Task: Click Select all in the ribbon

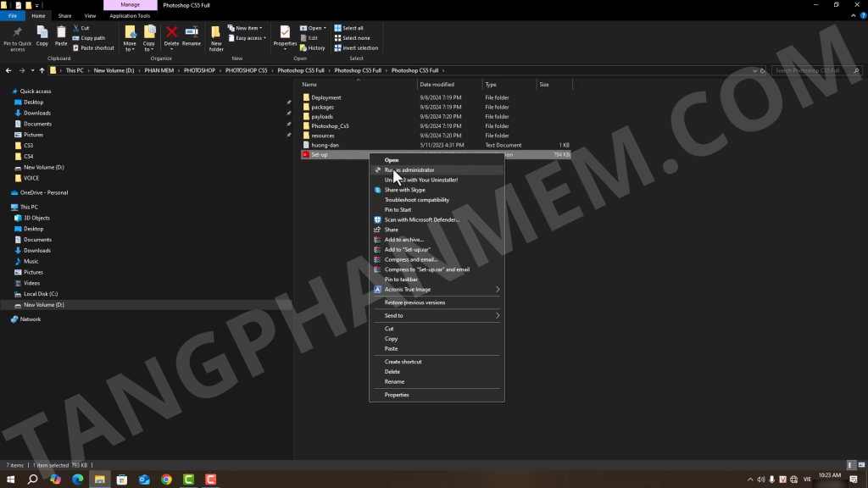Action: (x=352, y=28)
